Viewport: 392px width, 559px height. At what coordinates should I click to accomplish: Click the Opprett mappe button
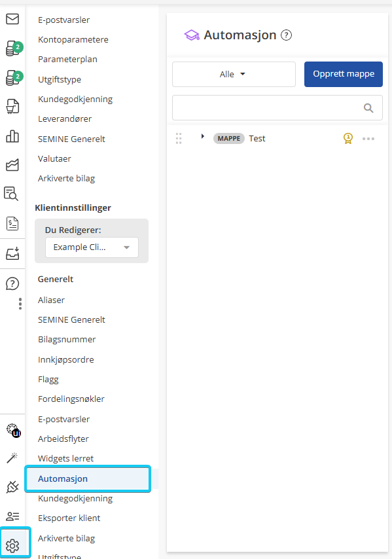[344, 74]
